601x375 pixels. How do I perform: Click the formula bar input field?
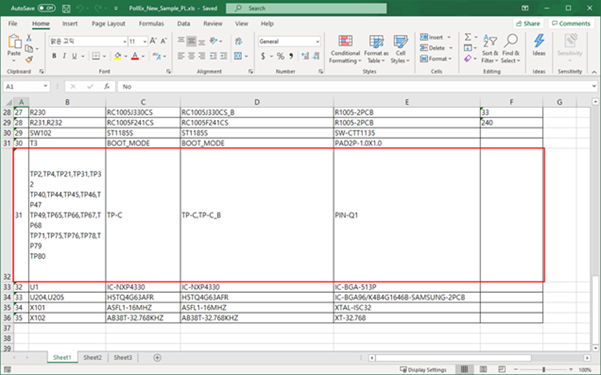coord(356,87)
